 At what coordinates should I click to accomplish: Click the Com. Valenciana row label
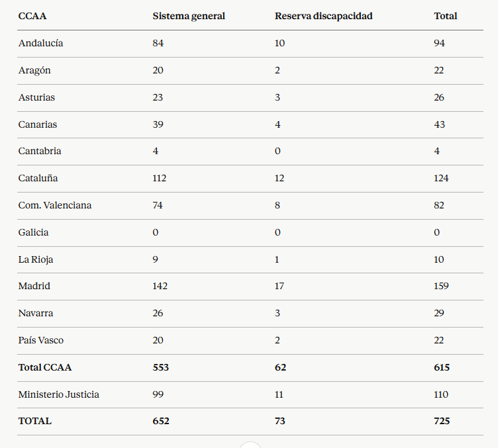(55, 205)
